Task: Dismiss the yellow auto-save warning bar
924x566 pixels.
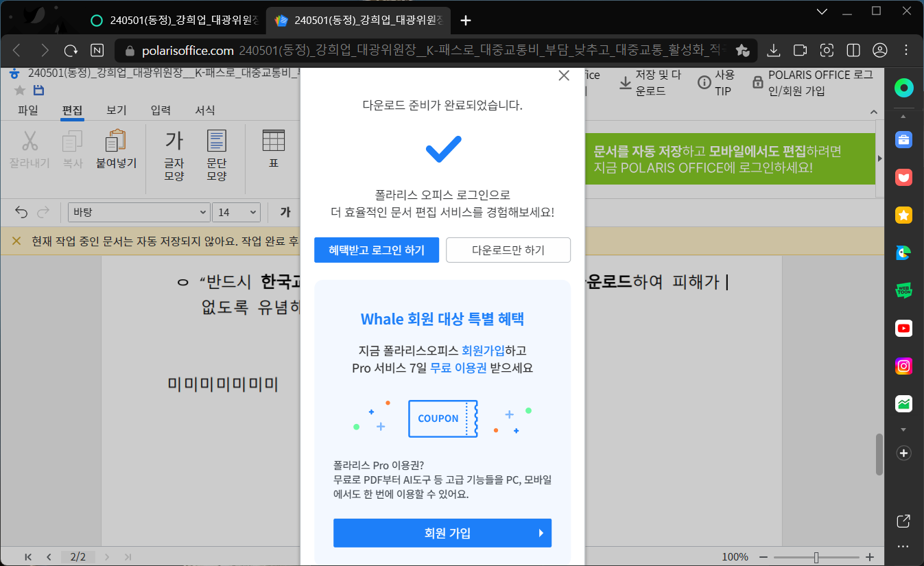Action: 16,241
